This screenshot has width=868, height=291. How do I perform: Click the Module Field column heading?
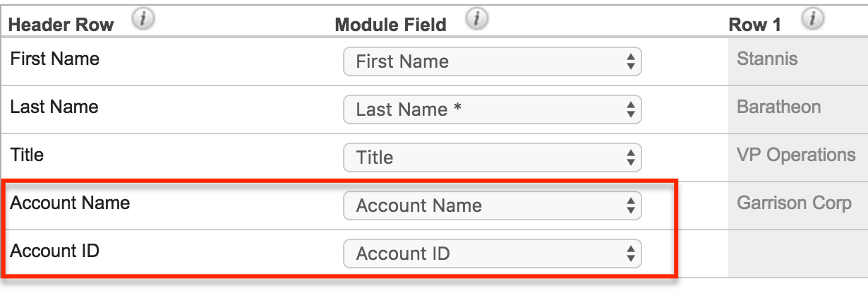coord(390,25)
